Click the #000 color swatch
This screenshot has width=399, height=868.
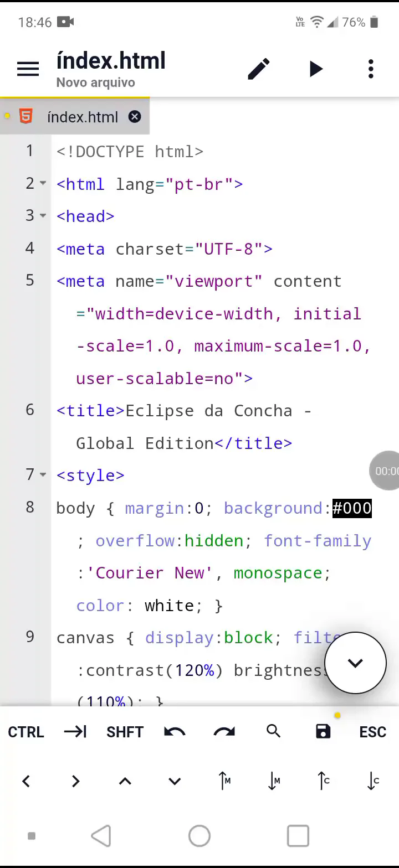[352, 508]
